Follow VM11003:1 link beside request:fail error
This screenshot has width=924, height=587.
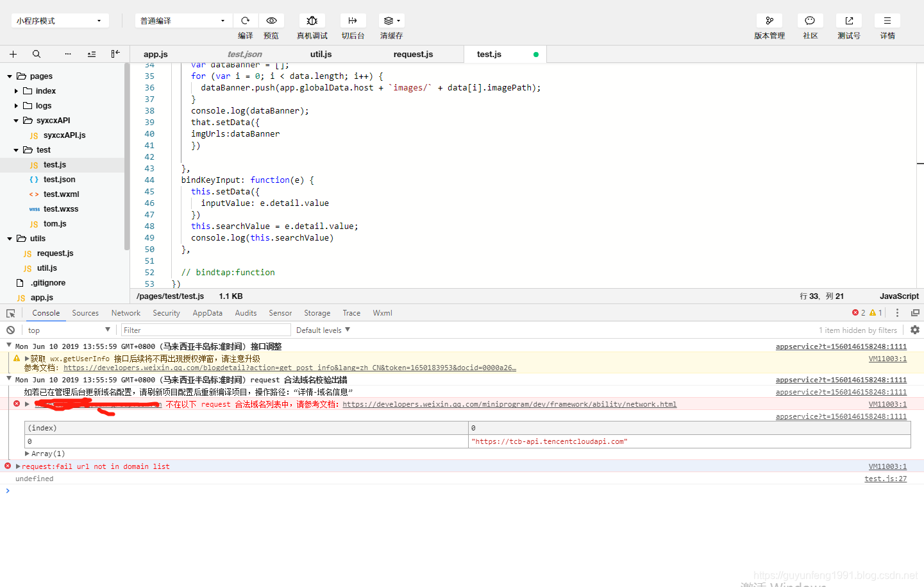887,466
